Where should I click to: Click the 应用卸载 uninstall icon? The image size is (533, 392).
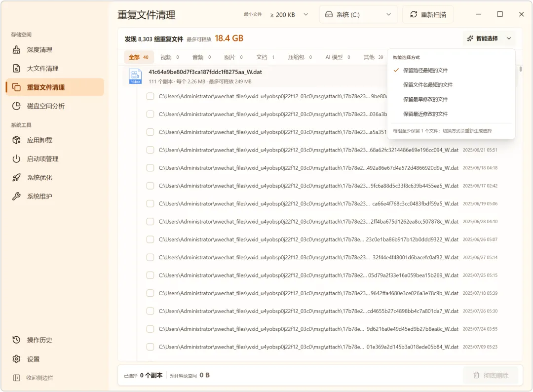16,140
